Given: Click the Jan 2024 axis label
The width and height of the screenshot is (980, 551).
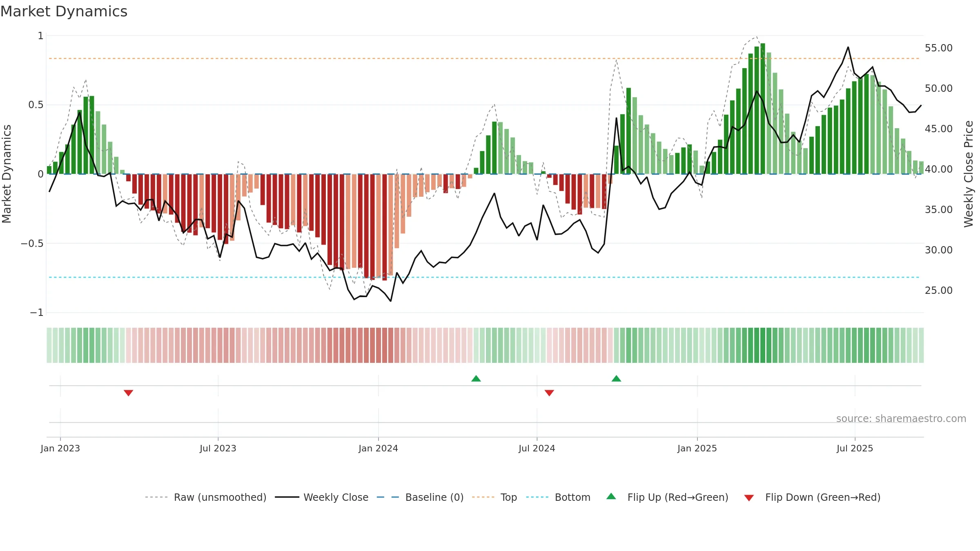Looking at the screenshot, I should tap(378, 448).
